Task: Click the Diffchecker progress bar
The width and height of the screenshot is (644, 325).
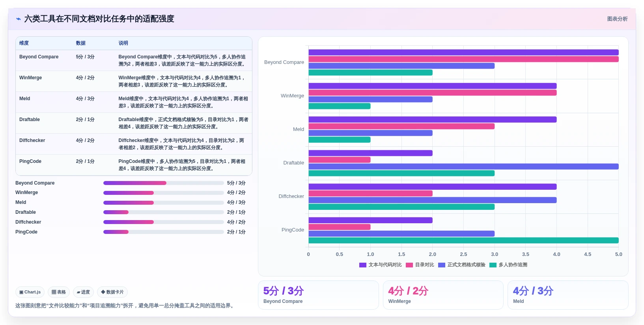Action: (x=164, y=222)
